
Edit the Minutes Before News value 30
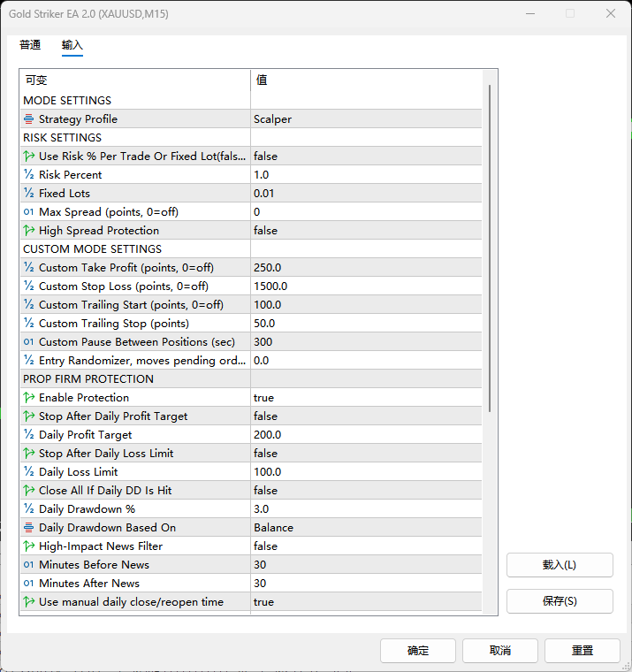tap(366, 564)
